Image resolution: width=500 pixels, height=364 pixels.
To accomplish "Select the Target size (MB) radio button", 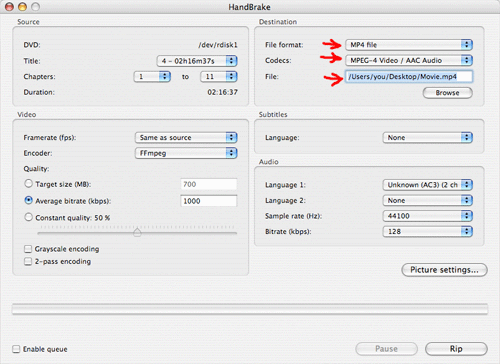I will (29, 184).
